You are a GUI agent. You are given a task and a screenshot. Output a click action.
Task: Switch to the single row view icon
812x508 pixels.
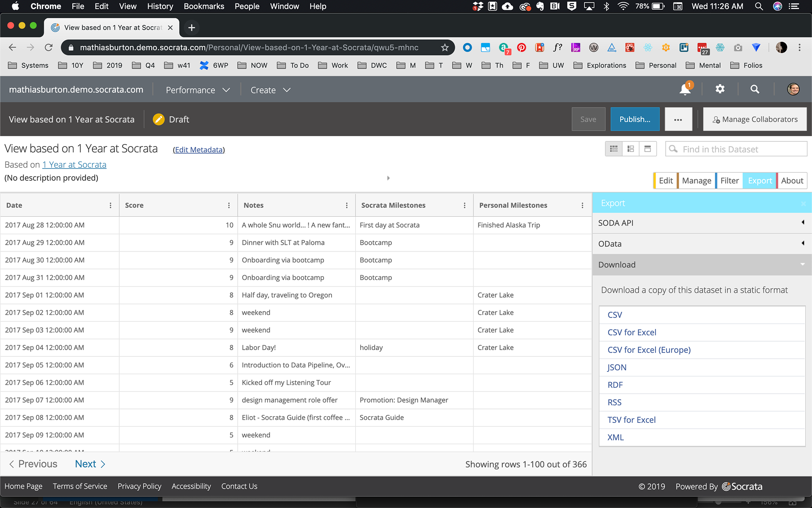(647, 149)
